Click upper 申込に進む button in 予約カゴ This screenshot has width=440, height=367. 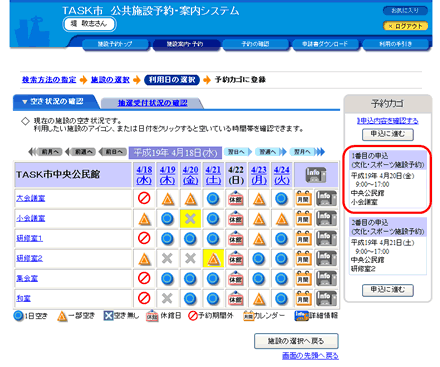388,134
